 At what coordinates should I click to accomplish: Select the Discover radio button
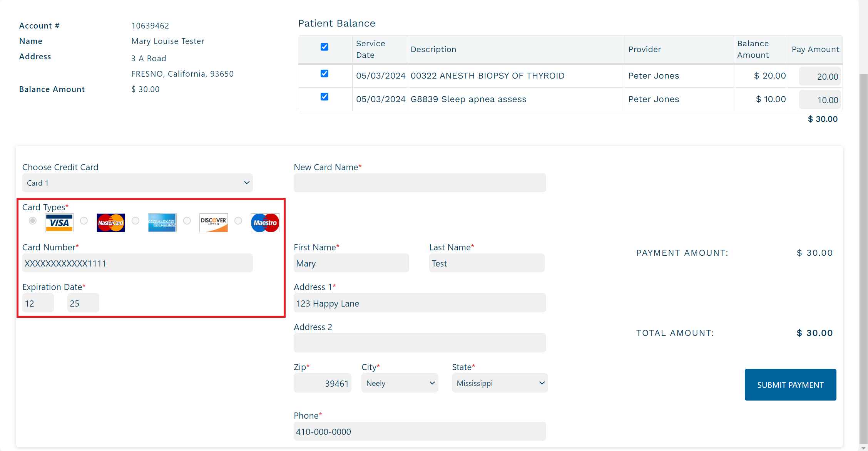point(187,221)
